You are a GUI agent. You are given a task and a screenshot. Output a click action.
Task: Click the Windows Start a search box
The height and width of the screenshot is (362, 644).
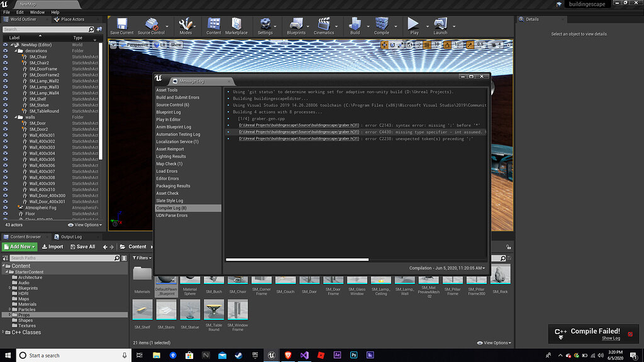74,356
